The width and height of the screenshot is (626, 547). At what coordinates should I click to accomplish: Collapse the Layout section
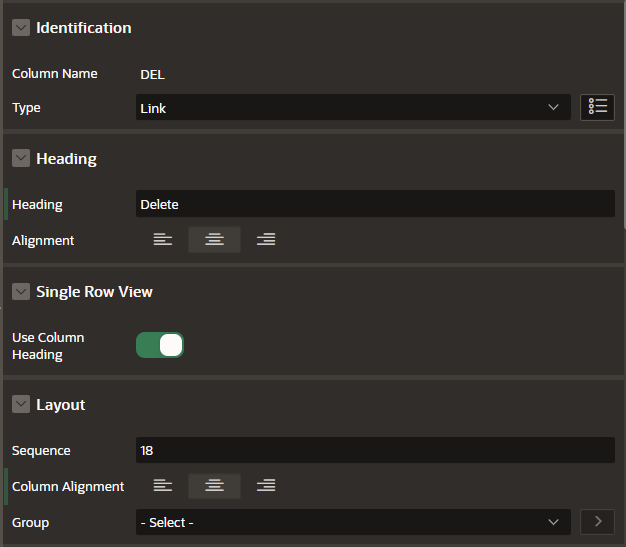coord(21,404)
